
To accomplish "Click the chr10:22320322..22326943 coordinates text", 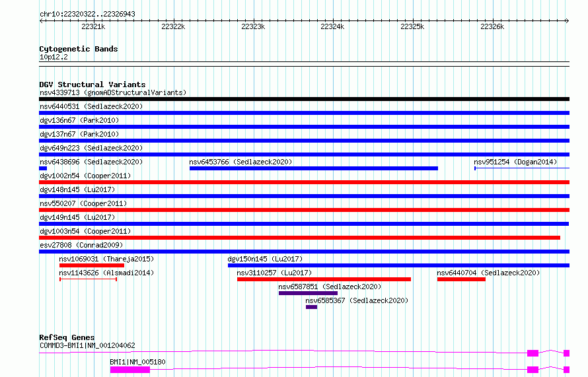I will click(x=87, y=15).
